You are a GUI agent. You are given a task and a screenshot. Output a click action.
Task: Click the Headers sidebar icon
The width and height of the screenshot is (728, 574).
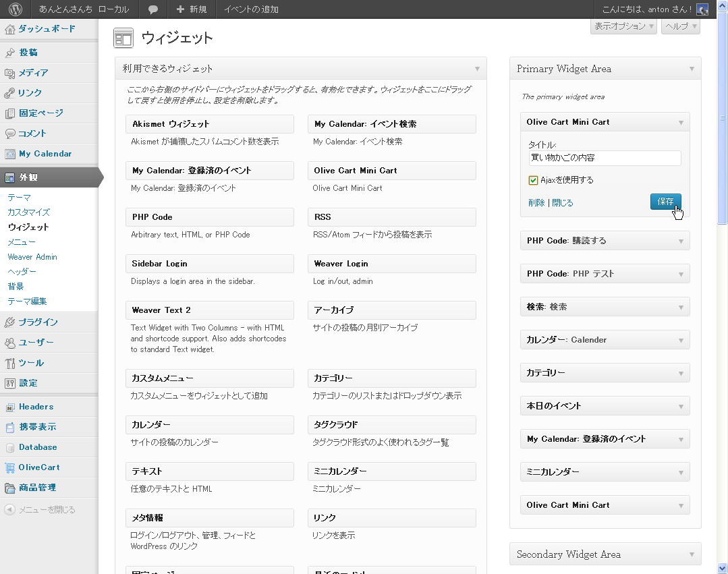click(9, 407)
